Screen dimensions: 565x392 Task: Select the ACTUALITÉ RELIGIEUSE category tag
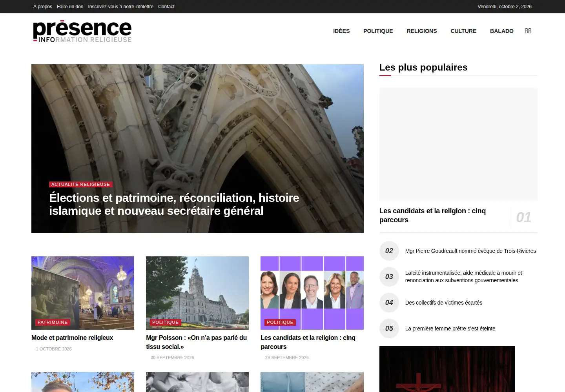click(x=81, y=184)
